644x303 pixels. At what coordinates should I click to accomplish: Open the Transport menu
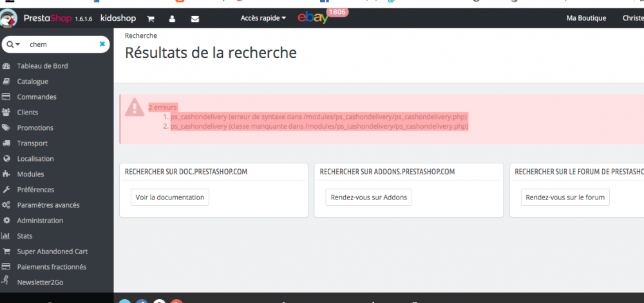tap(32, 143)
